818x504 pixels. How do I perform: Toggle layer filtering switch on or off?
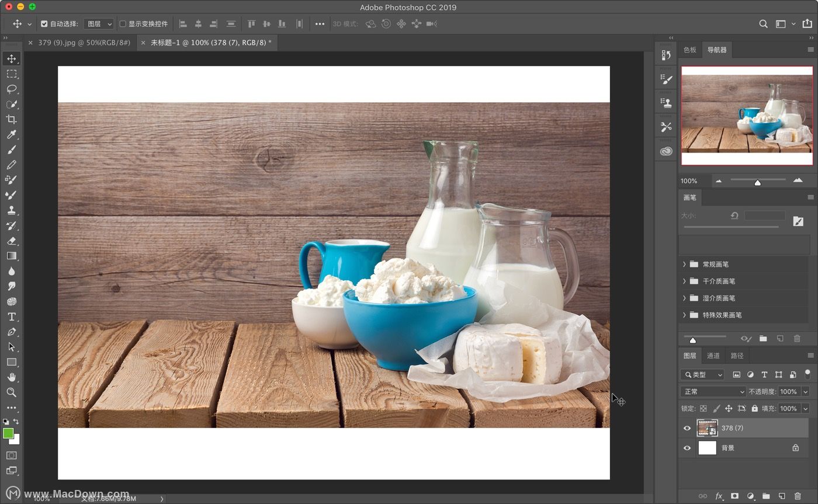click(807, 374)
